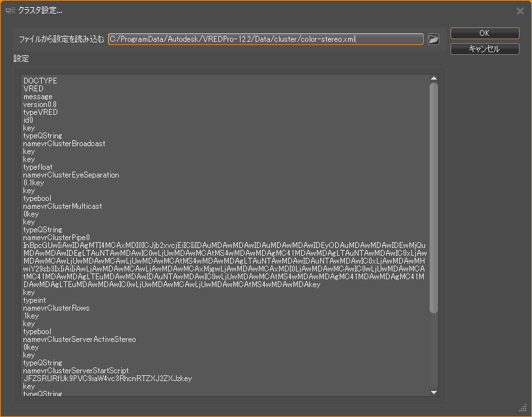The width and height of the screenshot is (532, 417).
Task: Click the id0 line
Action: click(28, 120)
